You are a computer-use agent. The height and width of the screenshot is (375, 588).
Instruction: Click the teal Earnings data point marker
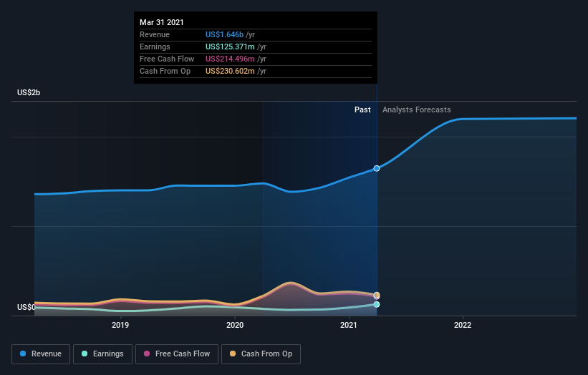pyautogui.click(x=377, y=305)
